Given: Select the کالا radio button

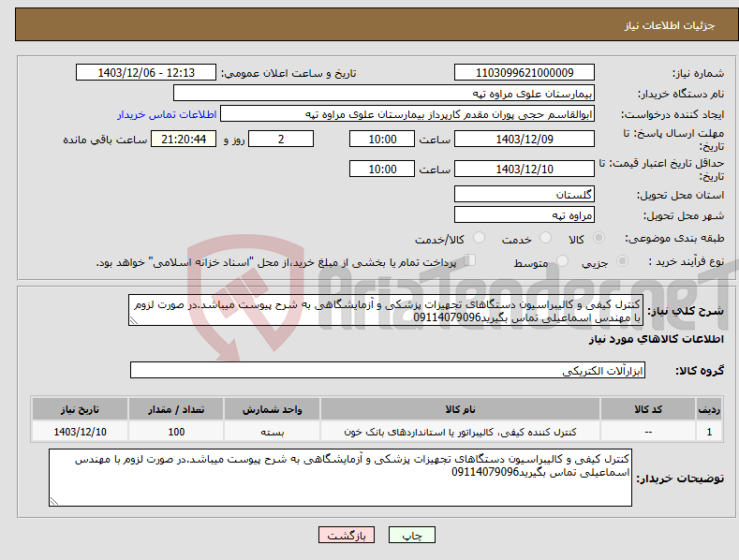Looking at the screenshot, I should (599, 238).
